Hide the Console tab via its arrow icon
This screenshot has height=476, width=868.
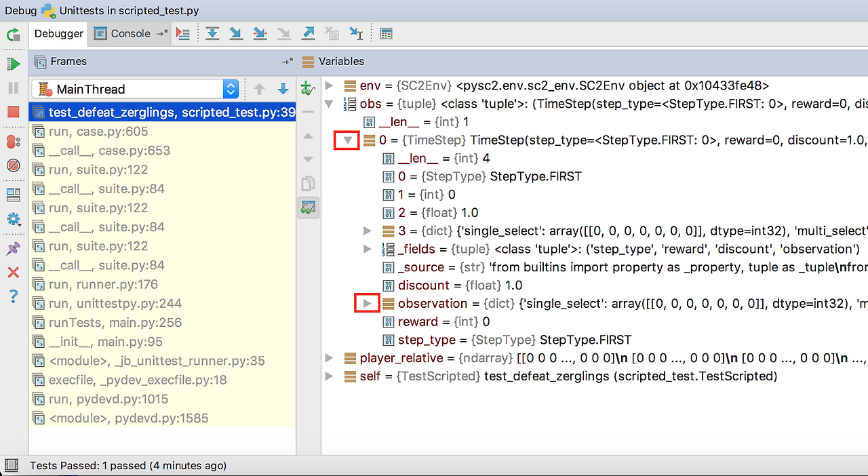(x=161, y=33)
